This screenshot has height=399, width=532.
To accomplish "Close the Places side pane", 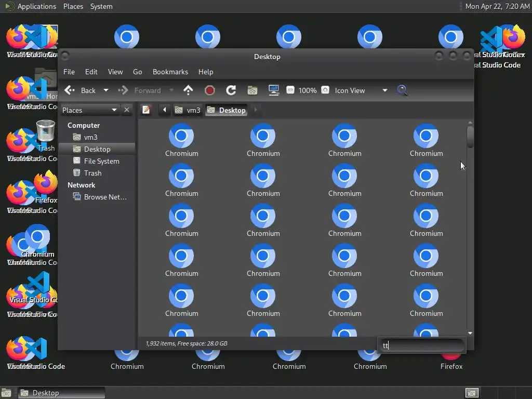I will 127,110.
